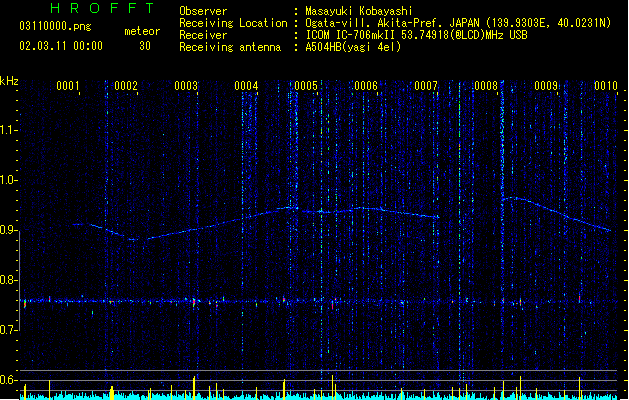Select the name Masayuki Kobayashi
629x400 pixels.
(358, 11)
